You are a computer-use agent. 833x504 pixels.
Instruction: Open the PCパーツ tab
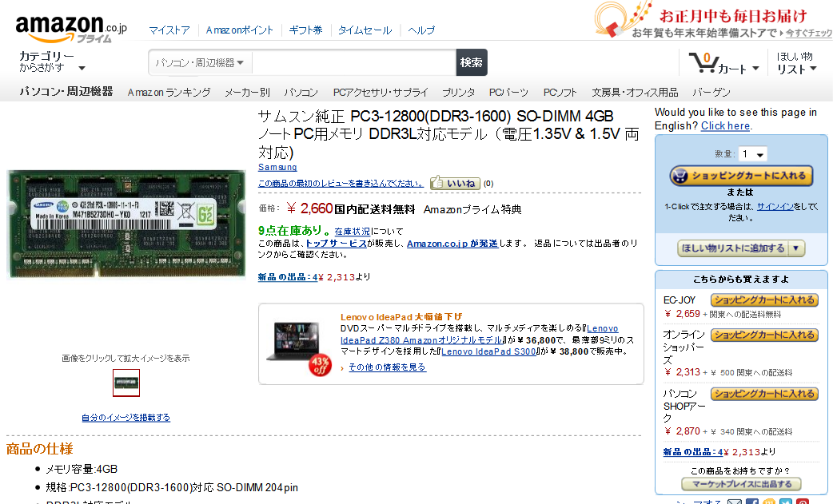(508, 93)
